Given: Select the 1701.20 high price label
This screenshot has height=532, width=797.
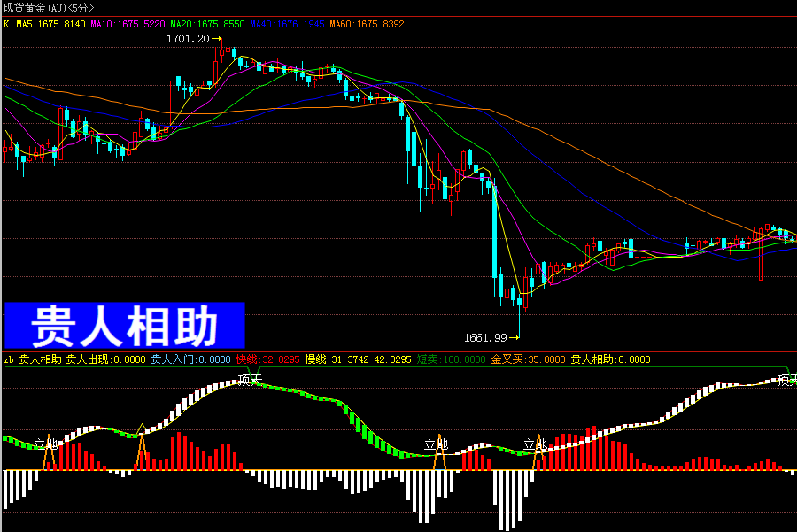Looking at the screenshot, I should (x=188, y=39).
